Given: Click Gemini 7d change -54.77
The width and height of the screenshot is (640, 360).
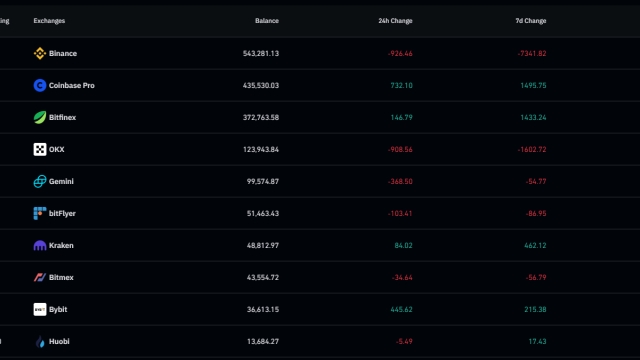Looking at the screenshot, I should click(x=536, y=181).
